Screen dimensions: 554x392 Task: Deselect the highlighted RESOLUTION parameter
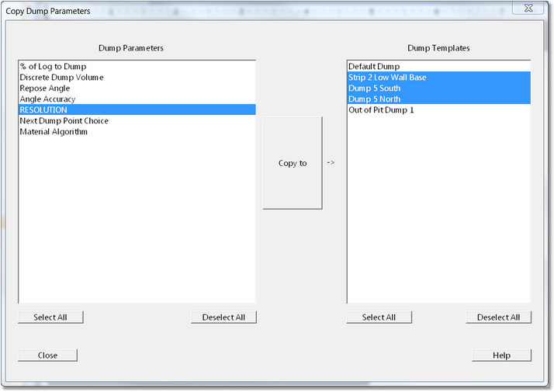pyautogui.click(x=137, y=110)
